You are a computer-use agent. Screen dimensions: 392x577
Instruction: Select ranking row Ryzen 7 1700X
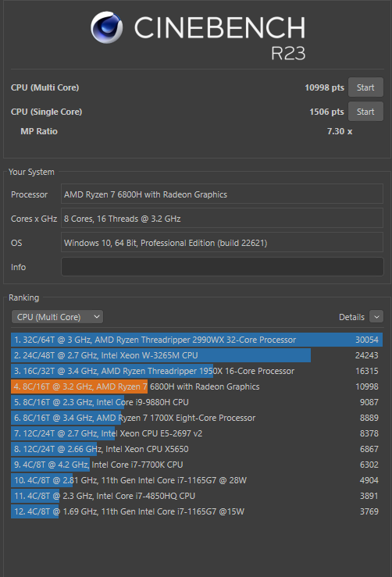click(197, 418)
